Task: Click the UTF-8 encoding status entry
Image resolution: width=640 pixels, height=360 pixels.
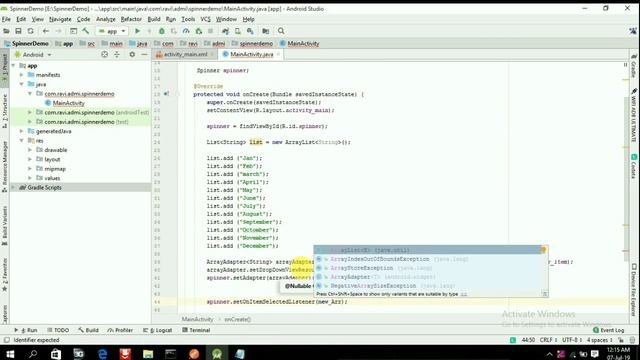Action: [571, 340]
